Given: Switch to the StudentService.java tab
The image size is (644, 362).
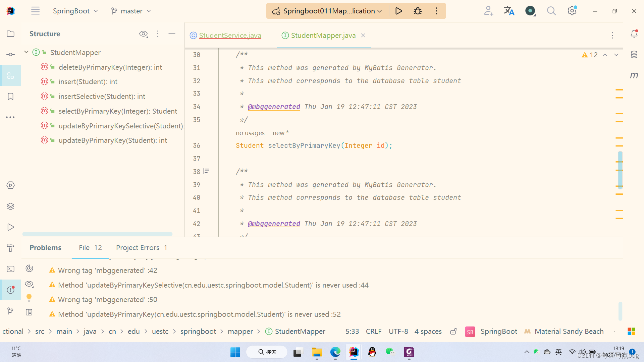Looking at the screenshot, I should 230,36.
